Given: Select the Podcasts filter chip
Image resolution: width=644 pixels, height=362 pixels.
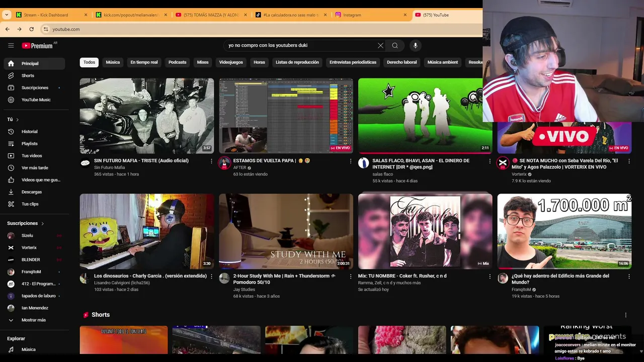Looking at the screenshot, I should 177,62.
